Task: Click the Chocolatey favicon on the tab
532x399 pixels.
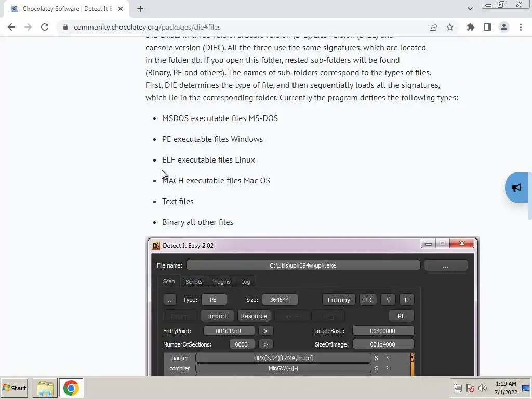Action: coord(14,9)
